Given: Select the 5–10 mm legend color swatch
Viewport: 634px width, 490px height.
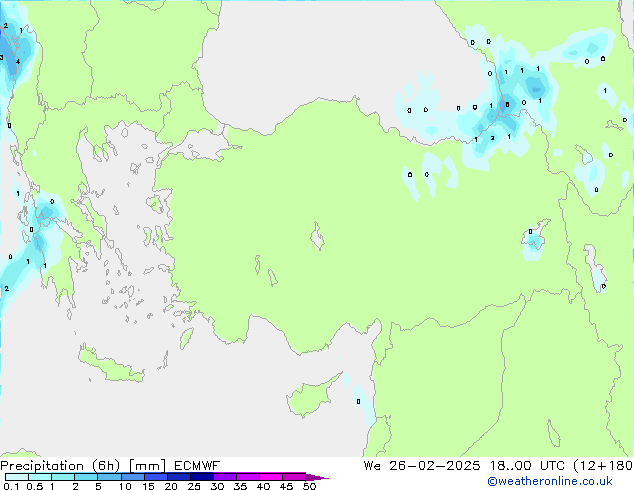Looking at the screenshot, I should coord(110,477).
